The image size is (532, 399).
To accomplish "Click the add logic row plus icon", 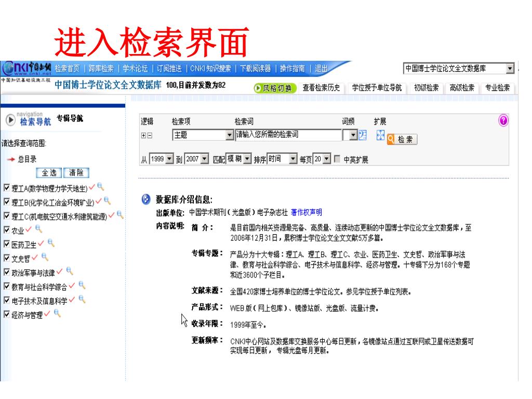I will (x=143, y=136).
